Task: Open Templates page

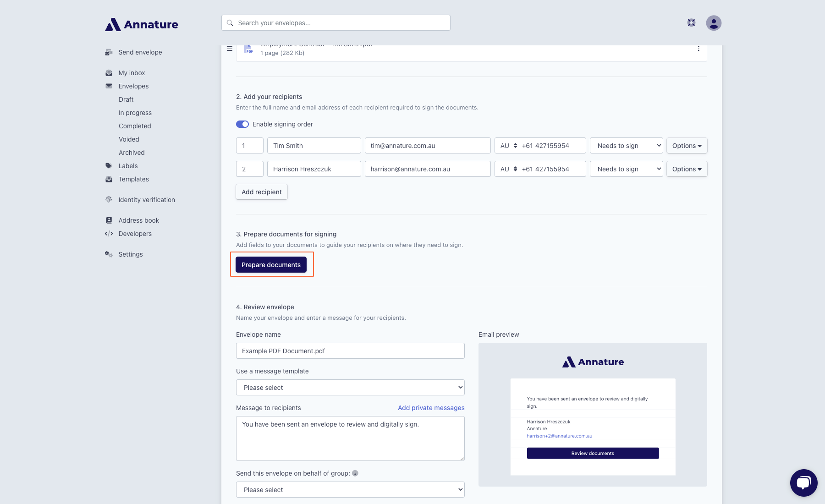Action: pyautogui.click(x=133, y=179)
